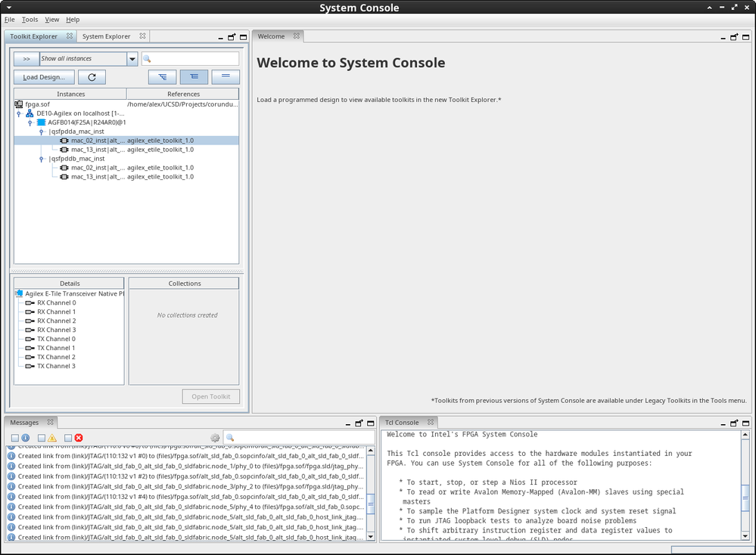Click the collapse-all double-line icon button
The image size is (756, 555).
pos(226,77)
